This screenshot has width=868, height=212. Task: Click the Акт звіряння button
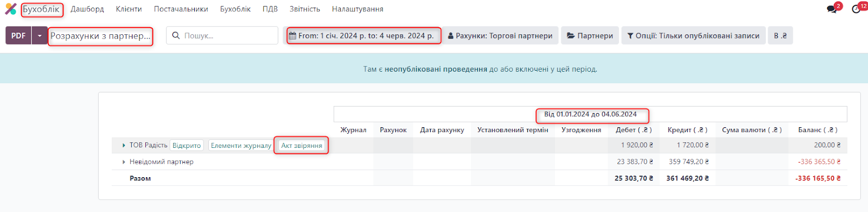coord(302,146)
